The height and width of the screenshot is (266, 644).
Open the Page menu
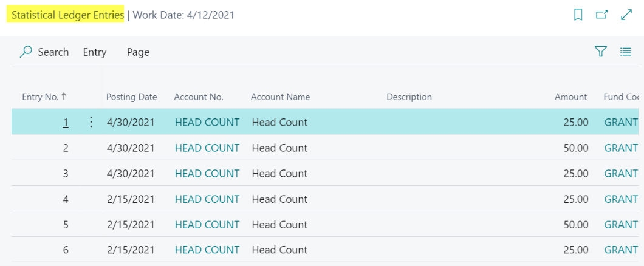pos(138,52)
